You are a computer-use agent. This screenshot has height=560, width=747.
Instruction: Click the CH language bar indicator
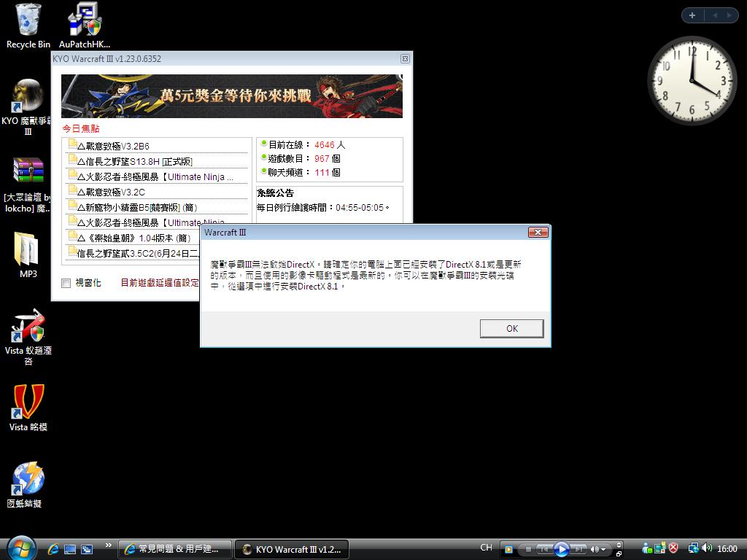tap(486, 548)
